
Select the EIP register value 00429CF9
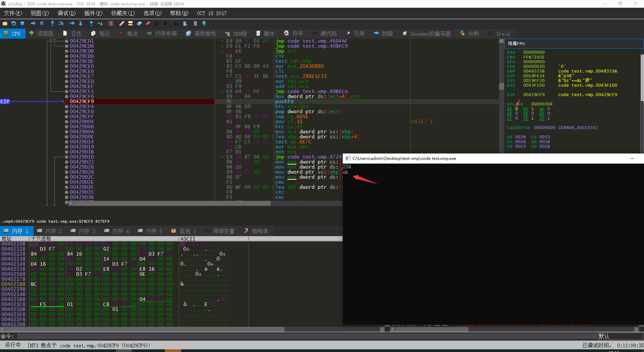(534, 95)
